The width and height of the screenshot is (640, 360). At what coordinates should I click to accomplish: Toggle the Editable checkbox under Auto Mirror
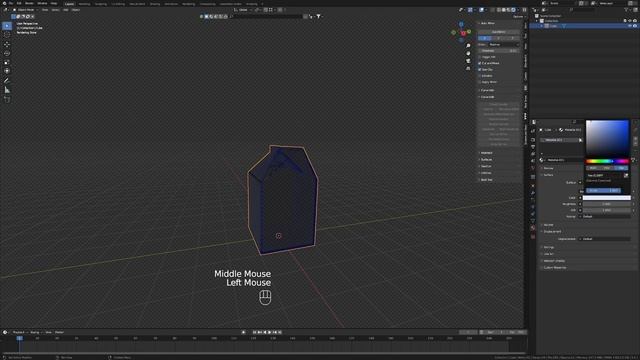[480, 76]
